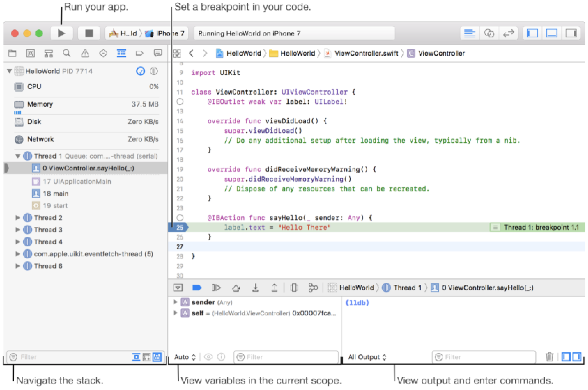Open the Breakpoint navigator tab
Viewport: 588px width, 390px height.
(x=139, y=53)
